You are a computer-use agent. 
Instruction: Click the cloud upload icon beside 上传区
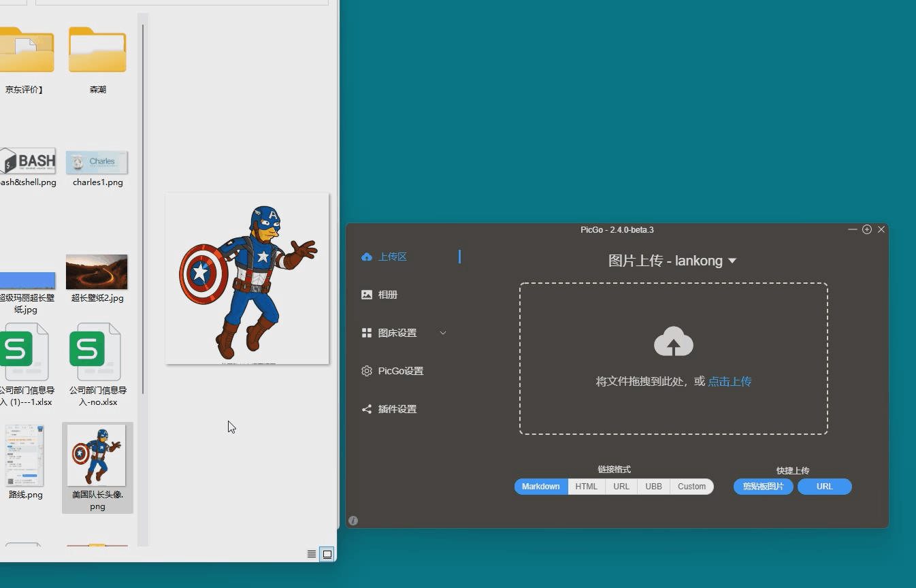coord(367,257)
